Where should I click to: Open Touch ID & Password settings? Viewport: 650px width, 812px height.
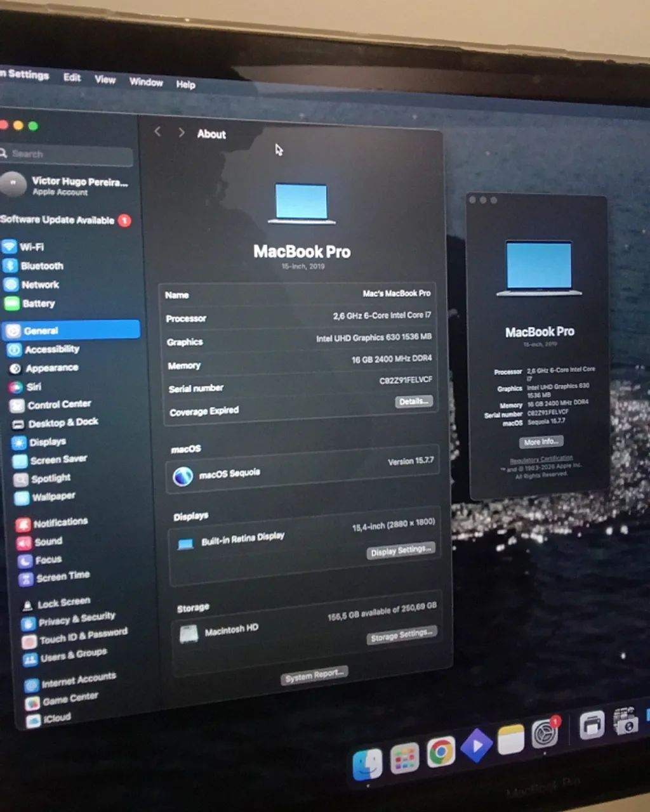76,637
